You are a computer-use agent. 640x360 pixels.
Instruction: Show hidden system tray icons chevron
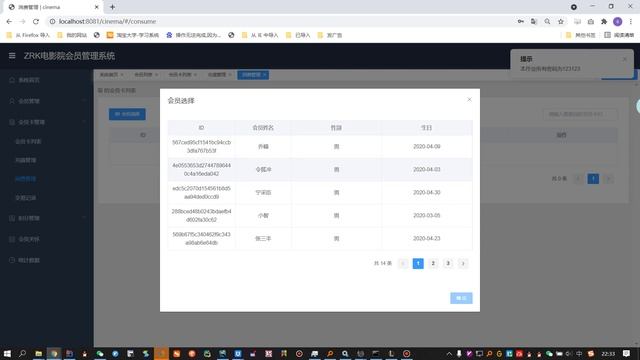coord(449,353)
